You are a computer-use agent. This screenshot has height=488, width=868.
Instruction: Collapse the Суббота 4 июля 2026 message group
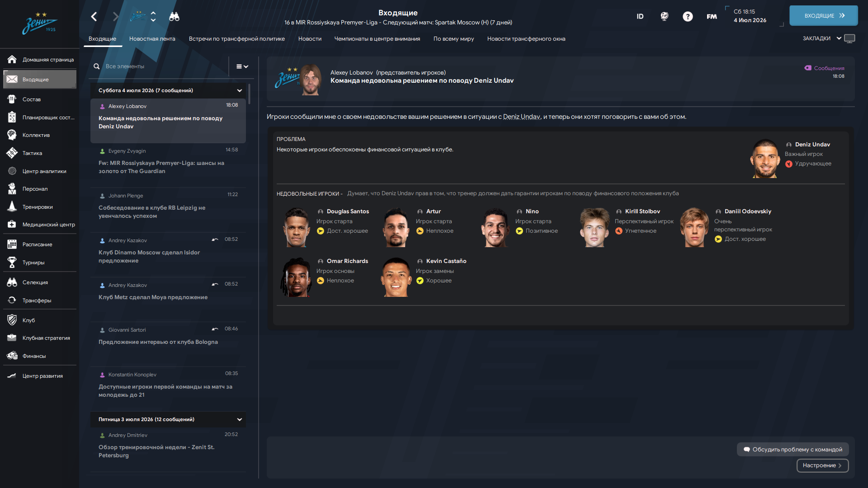(x=240, y=90)
